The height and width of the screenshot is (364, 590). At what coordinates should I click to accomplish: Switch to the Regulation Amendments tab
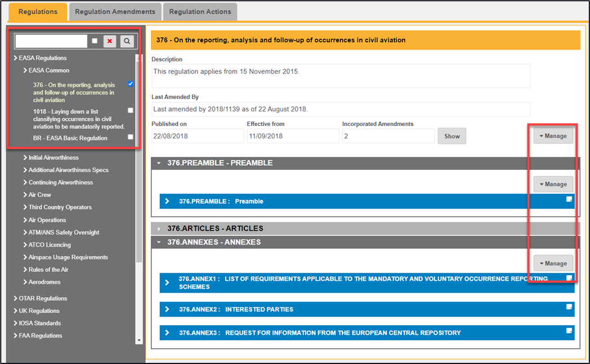115,12
